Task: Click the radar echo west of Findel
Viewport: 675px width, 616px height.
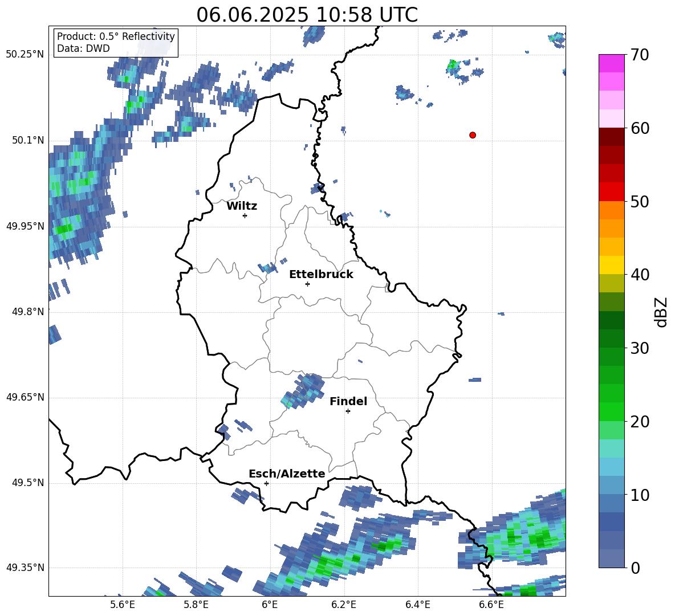Action: coord(303,390)
